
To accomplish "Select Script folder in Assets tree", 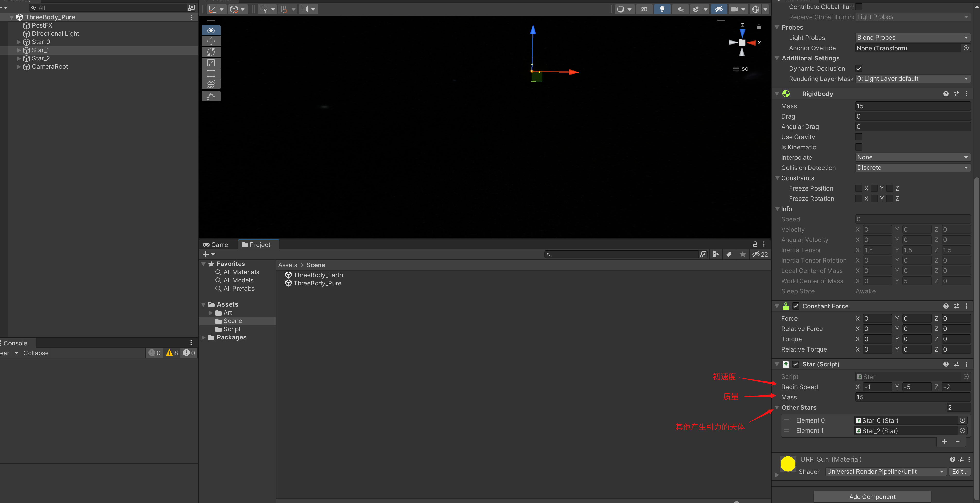I will [232, 329].
